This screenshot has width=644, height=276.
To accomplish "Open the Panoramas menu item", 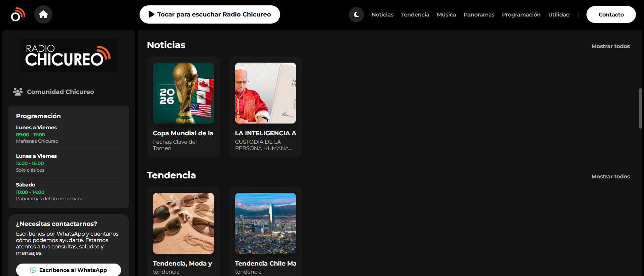I will point(479,14).
